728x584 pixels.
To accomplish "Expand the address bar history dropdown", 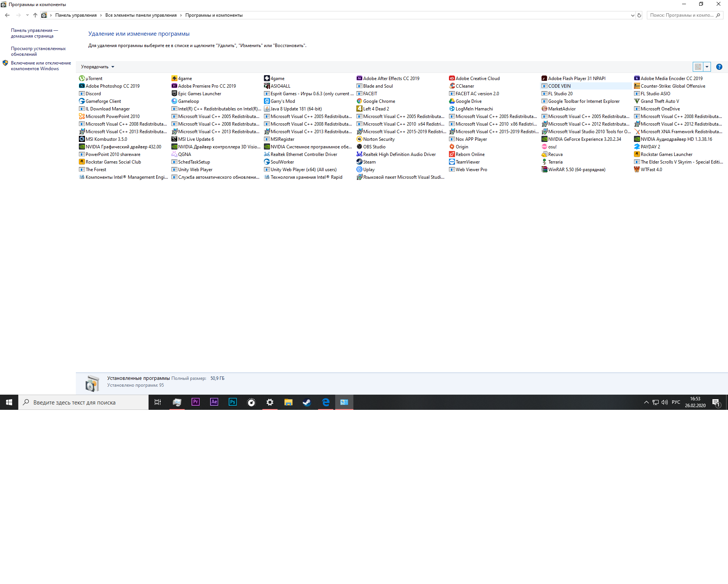I will pyautogui.click(x=632, y=16).
